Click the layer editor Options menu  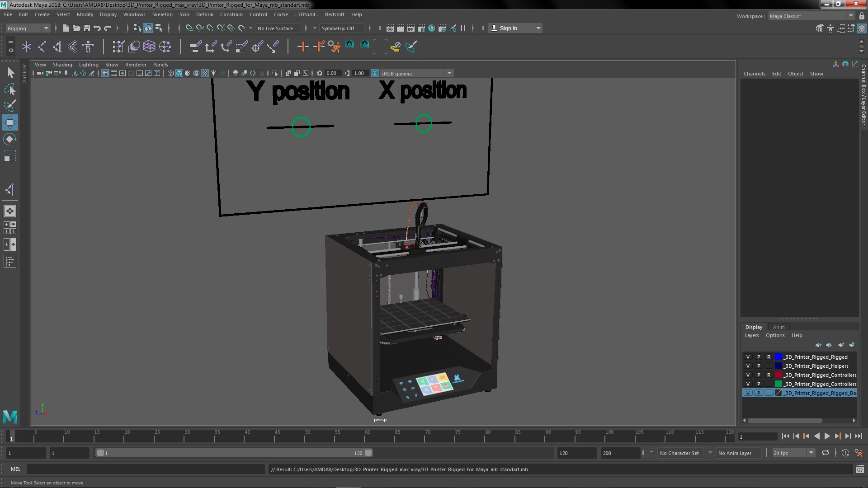[775, 335]
